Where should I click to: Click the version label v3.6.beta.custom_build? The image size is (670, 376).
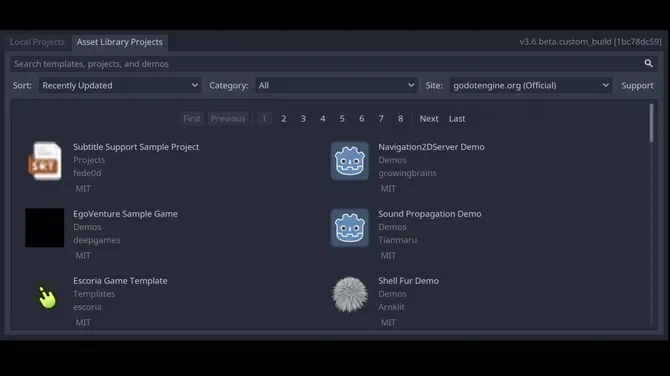click(x=591, y=41)
